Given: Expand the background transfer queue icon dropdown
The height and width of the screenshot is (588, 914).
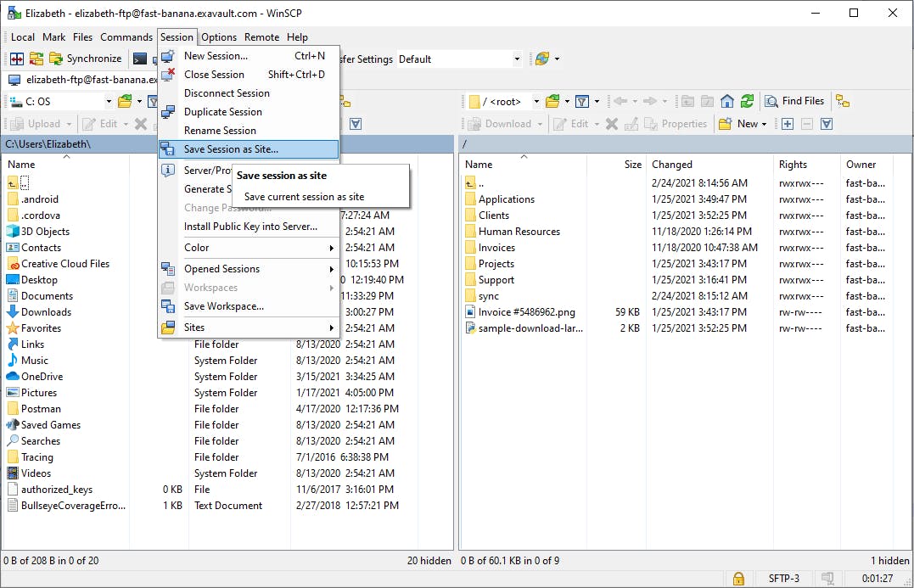Looking at the screenshot, I should click(x=557, y=59).
